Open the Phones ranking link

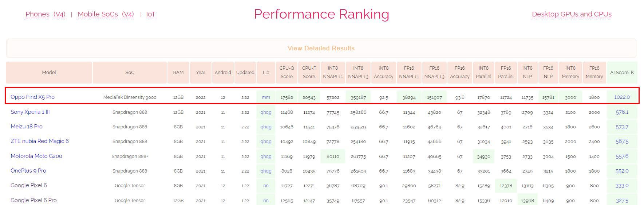pos(37,14)
